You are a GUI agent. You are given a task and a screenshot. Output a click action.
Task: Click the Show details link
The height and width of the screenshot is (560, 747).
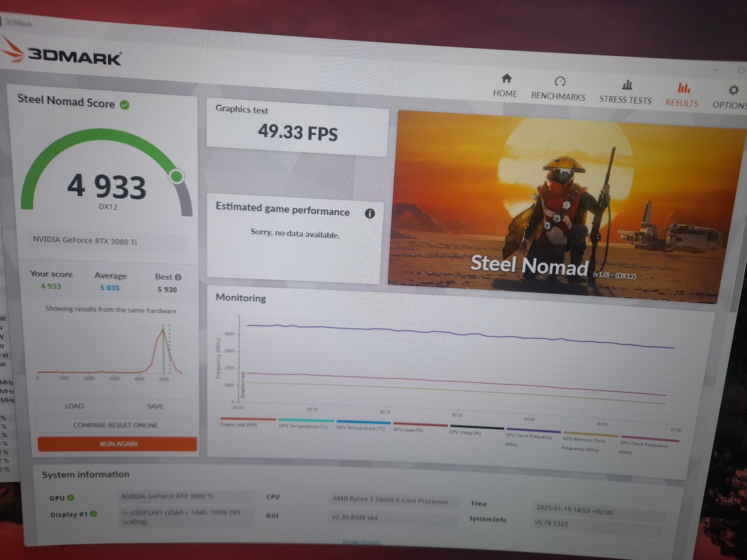pyautogui.click(x=361, y=542)
